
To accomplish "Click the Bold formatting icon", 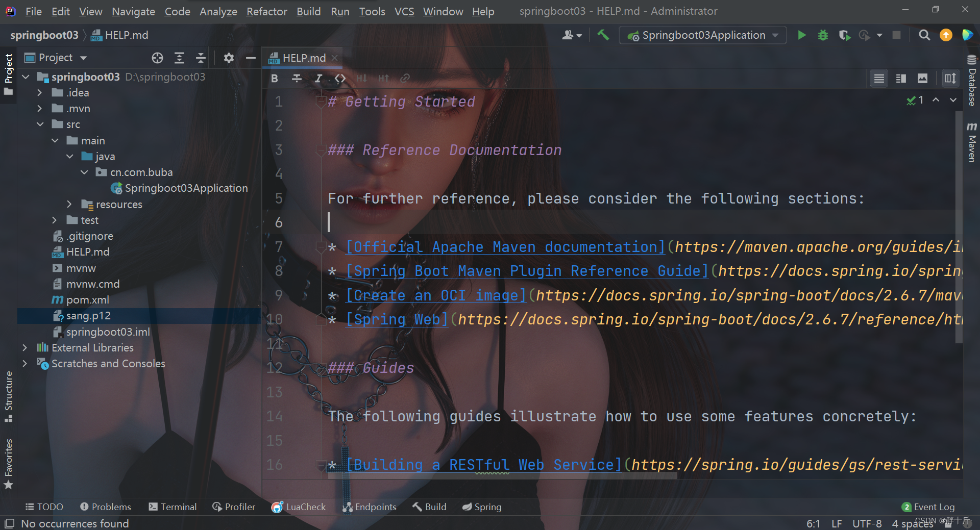I will [275, 78].
